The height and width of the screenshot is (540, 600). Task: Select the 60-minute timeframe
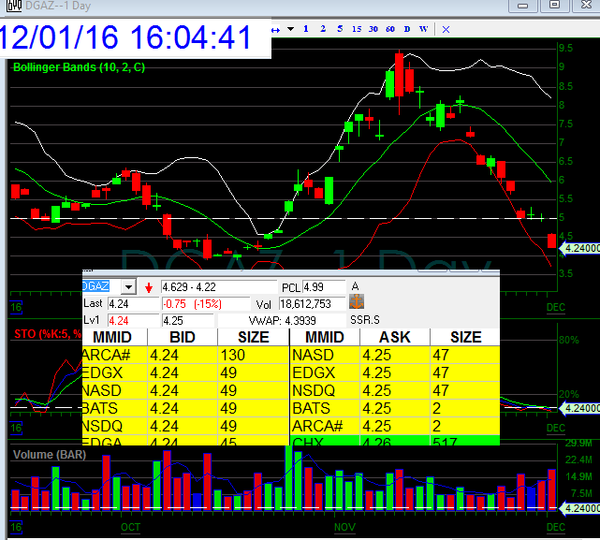click(388, 28)
